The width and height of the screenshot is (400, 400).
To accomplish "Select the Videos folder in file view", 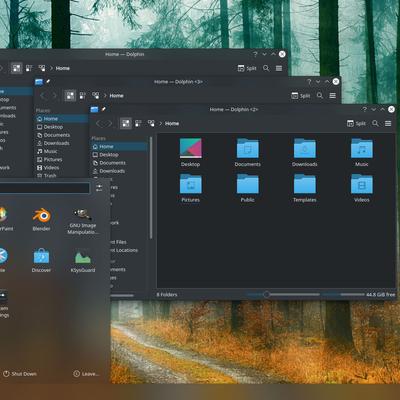I will click(x=362, y=188).
